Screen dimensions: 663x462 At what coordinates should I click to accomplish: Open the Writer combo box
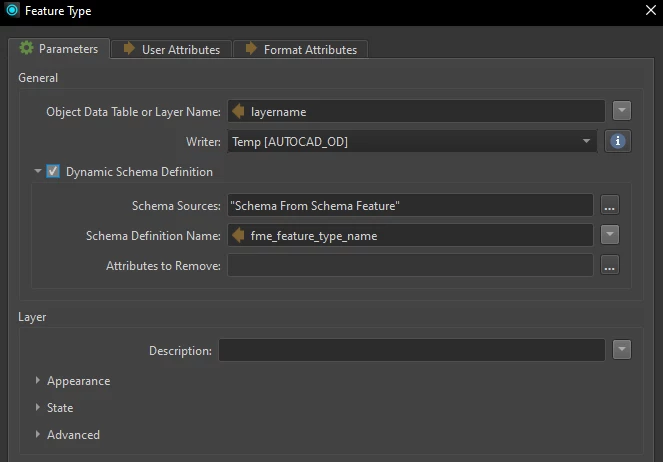pyautogui.click(x=412, y=142)
